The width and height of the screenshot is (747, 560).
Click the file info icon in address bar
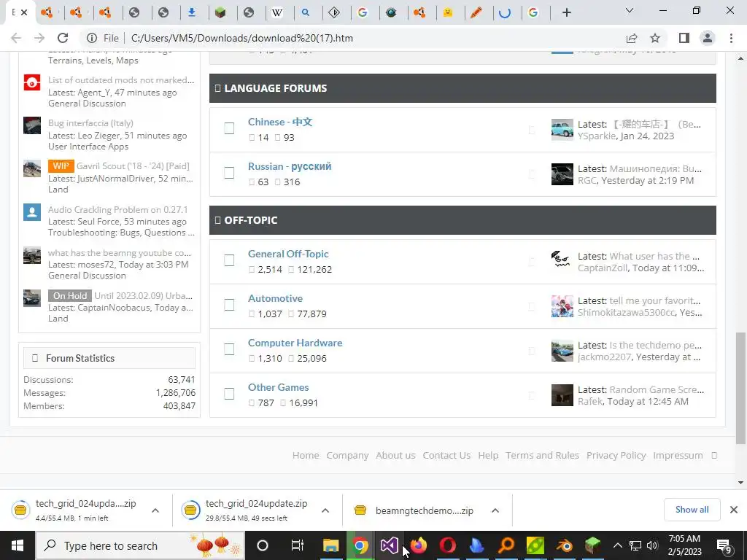(92, 38)
